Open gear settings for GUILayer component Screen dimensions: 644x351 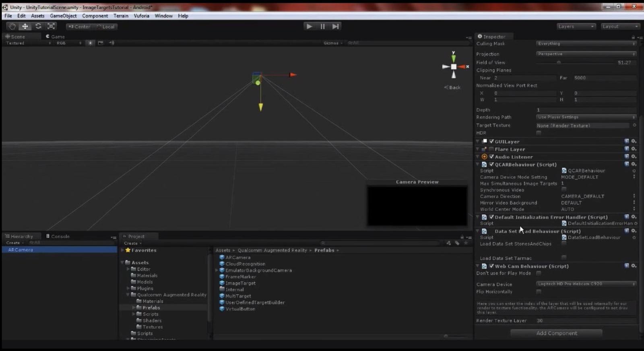click(x=634, y=141)
